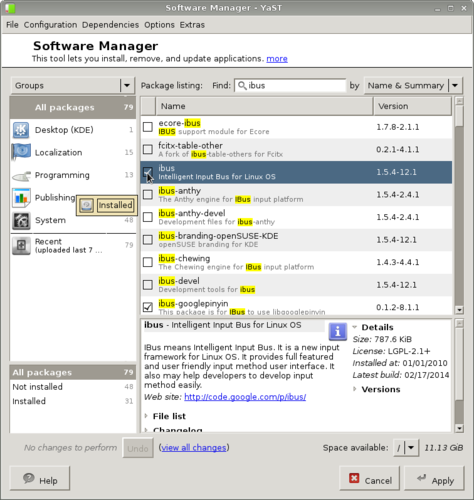474x500 pixels.
Task: Uncheck the ibus-googlepinyin checkbox
Action: pos(148,307)
